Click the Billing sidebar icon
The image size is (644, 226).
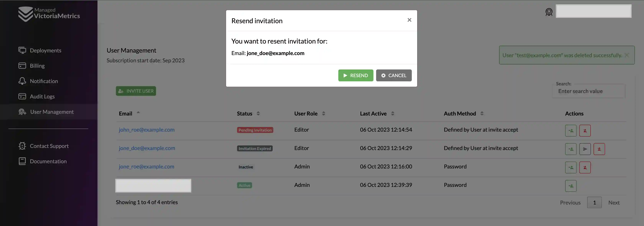point(22,66)
